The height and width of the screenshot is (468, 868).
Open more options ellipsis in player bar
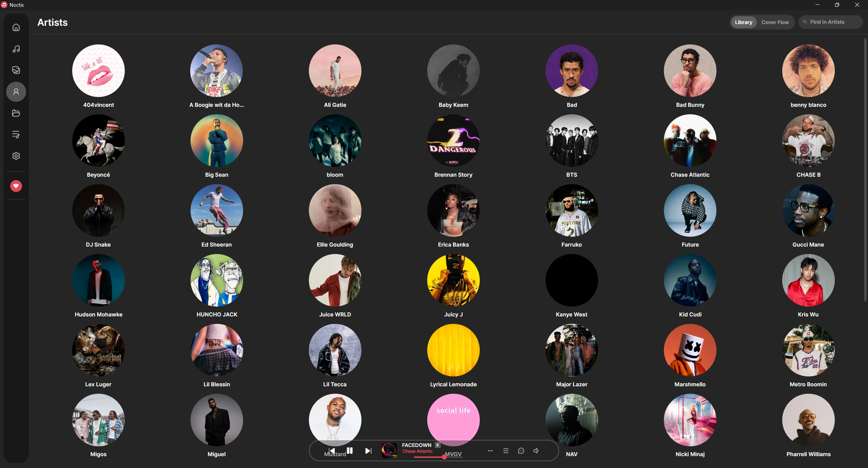click(x=490, y=451)
